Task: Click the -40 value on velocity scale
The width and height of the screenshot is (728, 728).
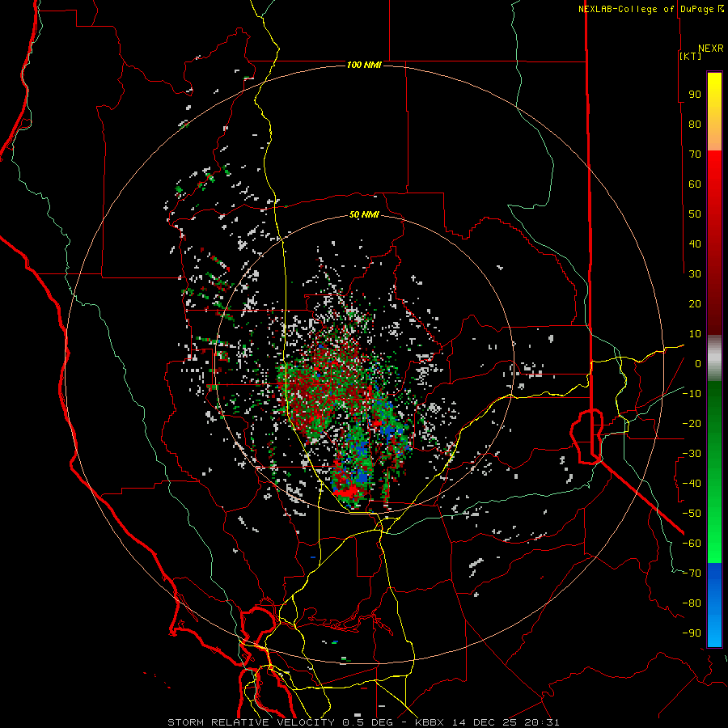Action: 692,484
